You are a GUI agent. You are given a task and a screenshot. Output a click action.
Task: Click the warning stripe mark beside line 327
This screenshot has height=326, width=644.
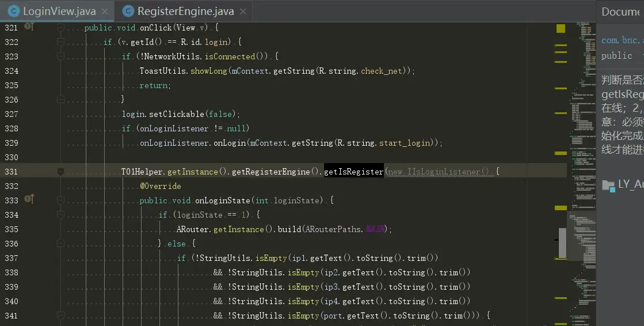point(561,113)
